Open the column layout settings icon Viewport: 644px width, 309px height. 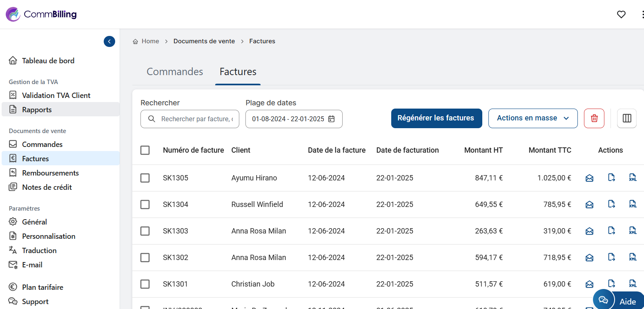pos(626,118)
